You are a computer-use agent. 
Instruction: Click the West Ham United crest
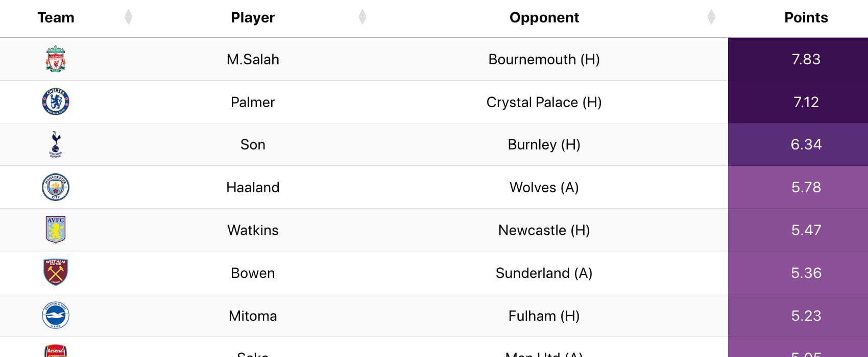[56, 272]
